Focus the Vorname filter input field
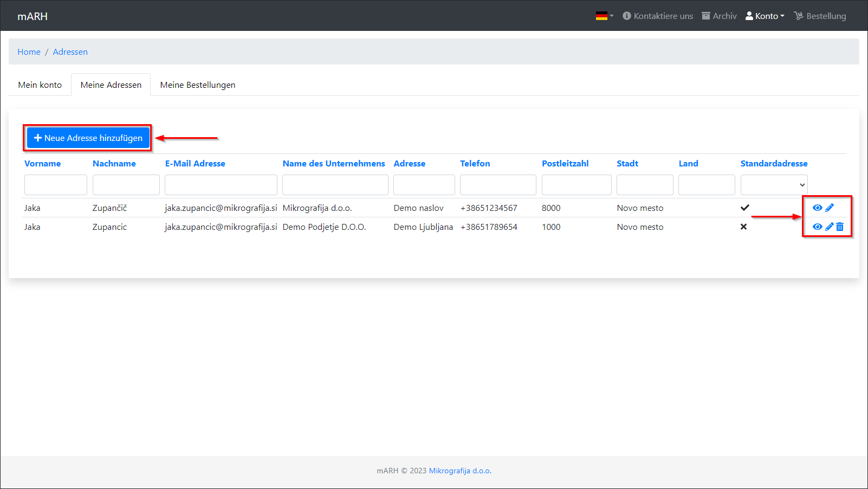 pyautogui.click(x=56, y=185)
